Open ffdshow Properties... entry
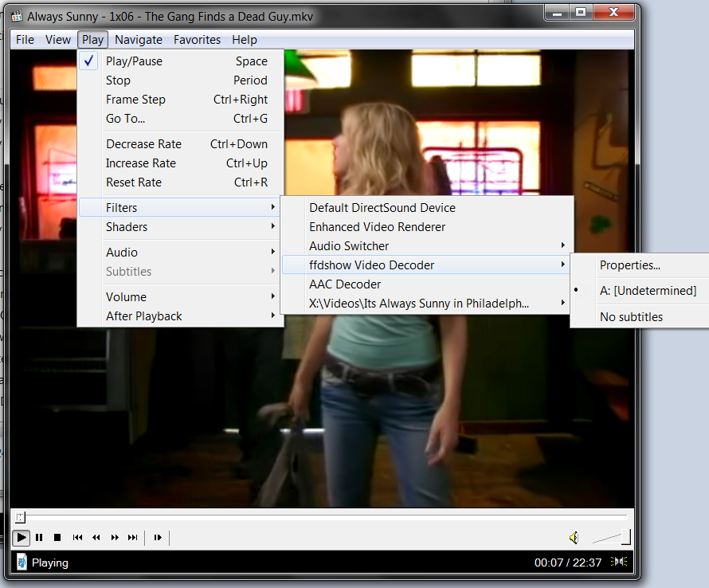This screenshot has width=709, height=588. (x=629, y=265)
